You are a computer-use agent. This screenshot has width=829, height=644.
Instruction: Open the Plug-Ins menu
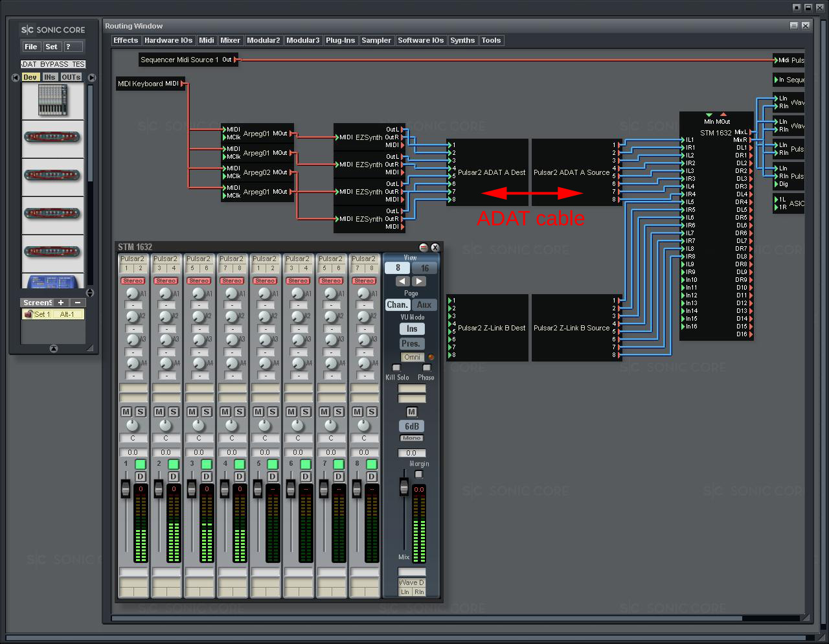click(x=341, y=40)
